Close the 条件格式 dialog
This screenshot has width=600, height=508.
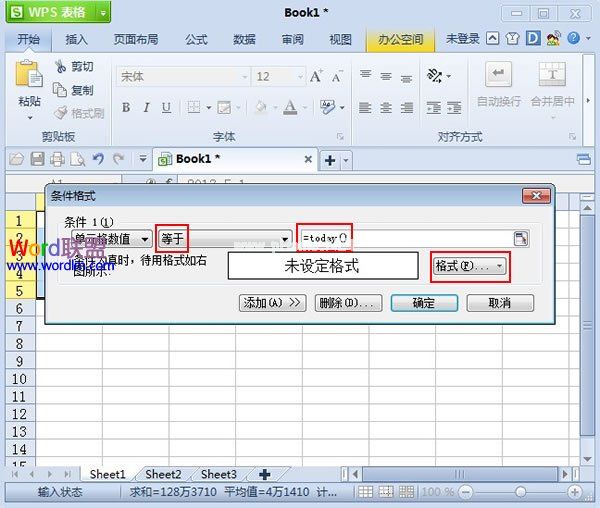(536, 196)
